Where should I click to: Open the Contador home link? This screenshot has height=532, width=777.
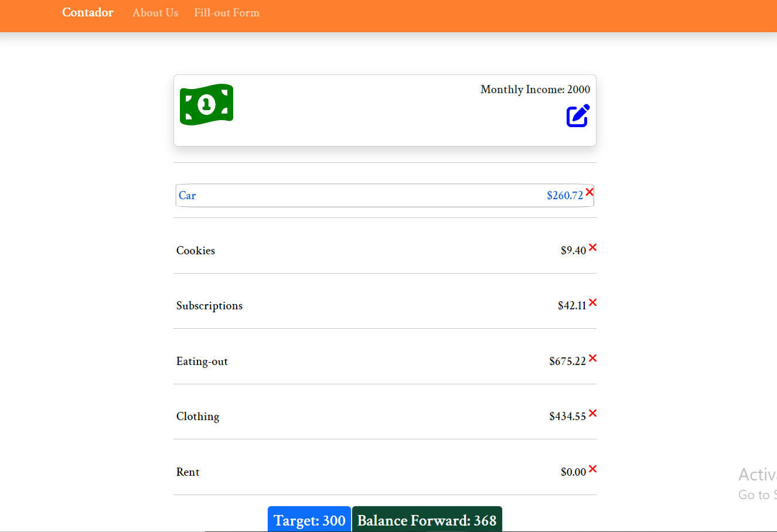tap(87, 12)
